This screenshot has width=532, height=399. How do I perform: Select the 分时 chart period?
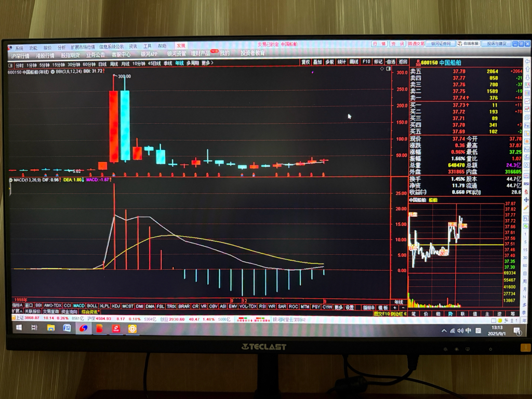pos(20,65)
